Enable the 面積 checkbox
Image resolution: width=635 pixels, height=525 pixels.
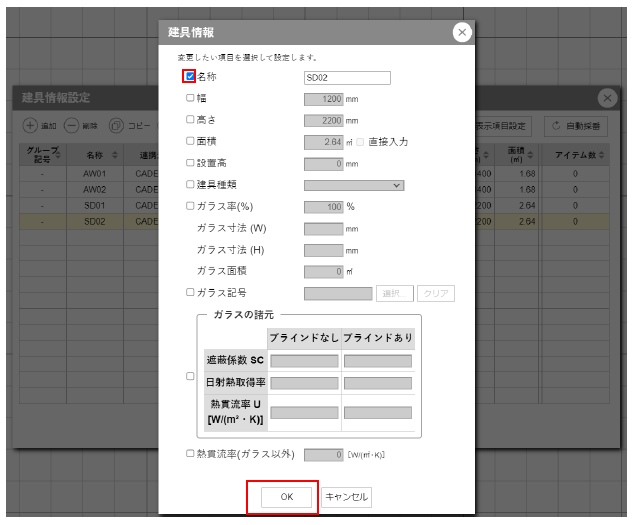click(x=190, y=141)
